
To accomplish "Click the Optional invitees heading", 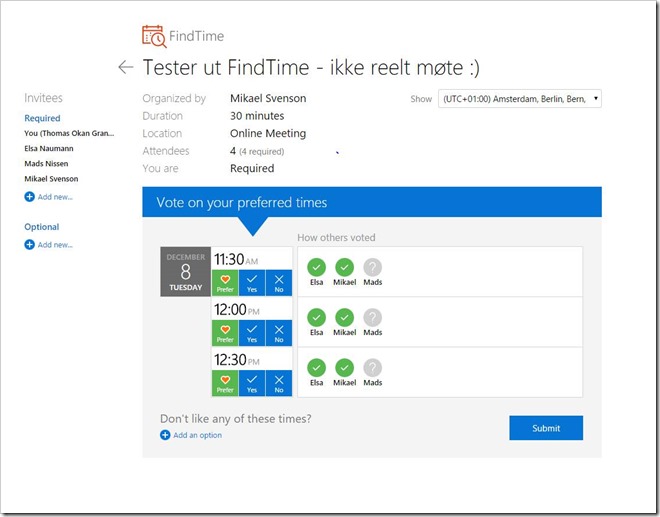I will (42, 227).
